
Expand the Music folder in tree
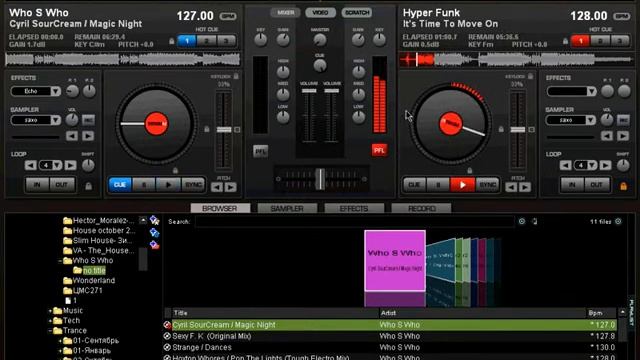pyautogui.click(x=50, y=311)
